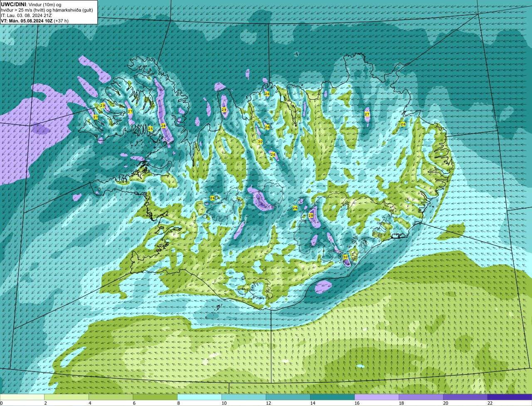Pick the 4–6 m/s light green legend swatch

point(111,397)
